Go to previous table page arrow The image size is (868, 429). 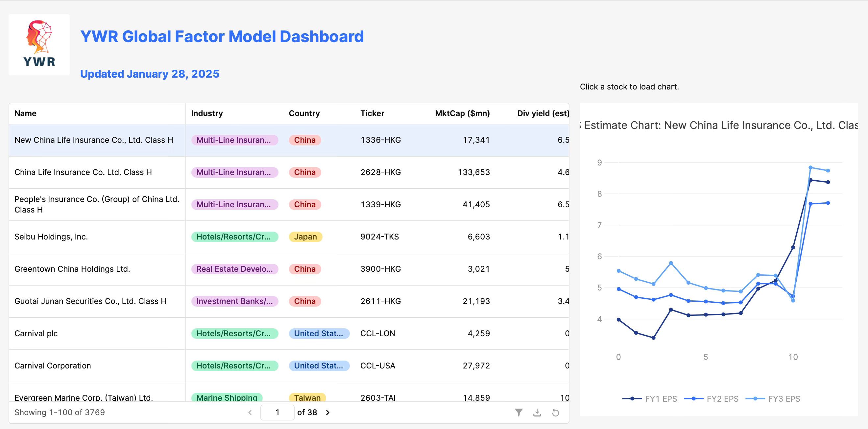(x=250, y=412)
